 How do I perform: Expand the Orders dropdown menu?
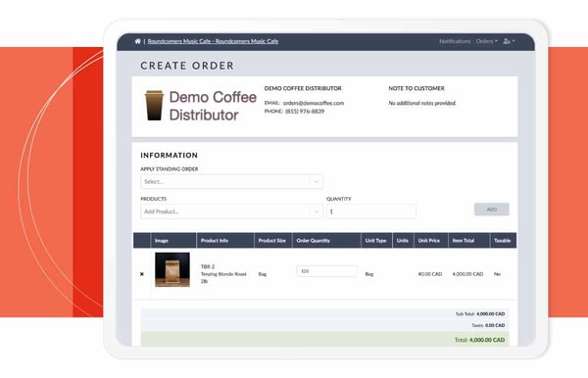pos(487,41)
